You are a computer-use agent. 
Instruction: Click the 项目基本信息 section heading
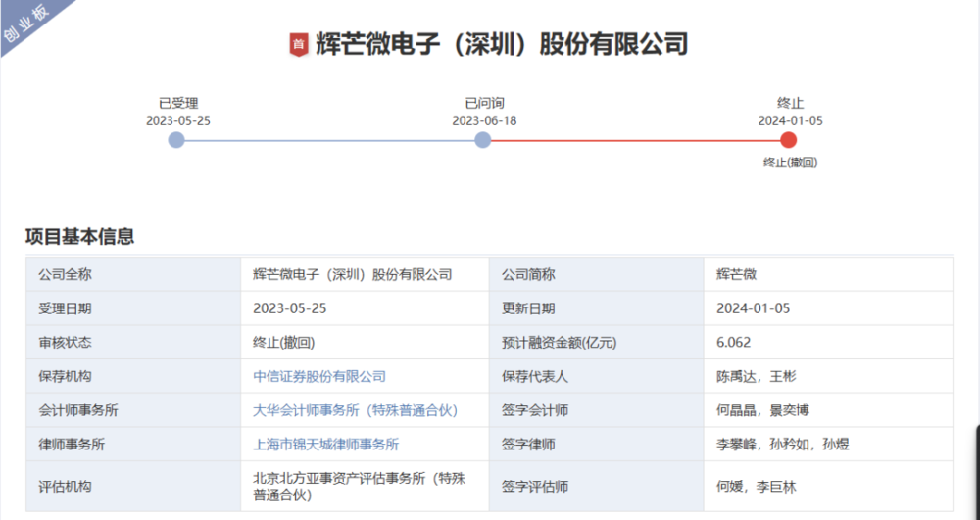point(79,236)
